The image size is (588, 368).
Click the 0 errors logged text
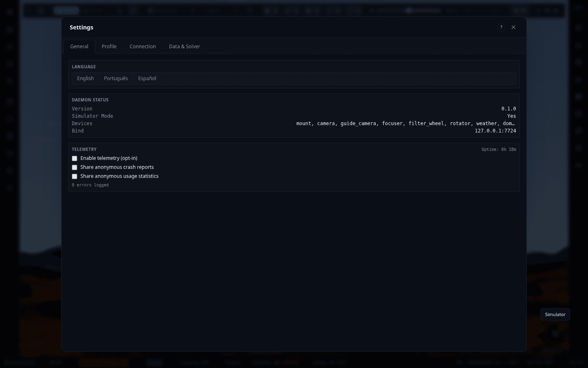(90, 185)
